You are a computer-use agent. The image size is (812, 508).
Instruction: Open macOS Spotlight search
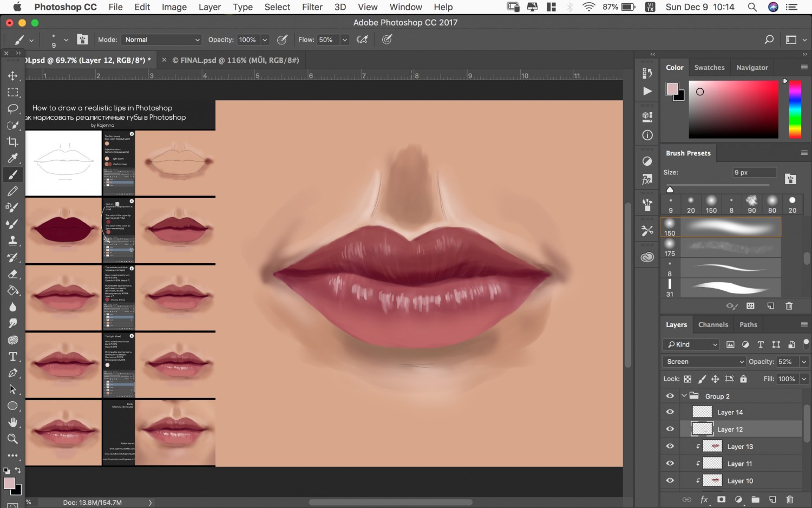tap(752, 7)
